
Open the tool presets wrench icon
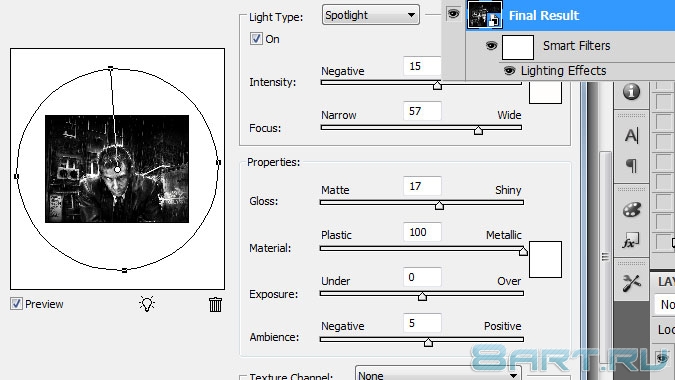pos(632,283)
